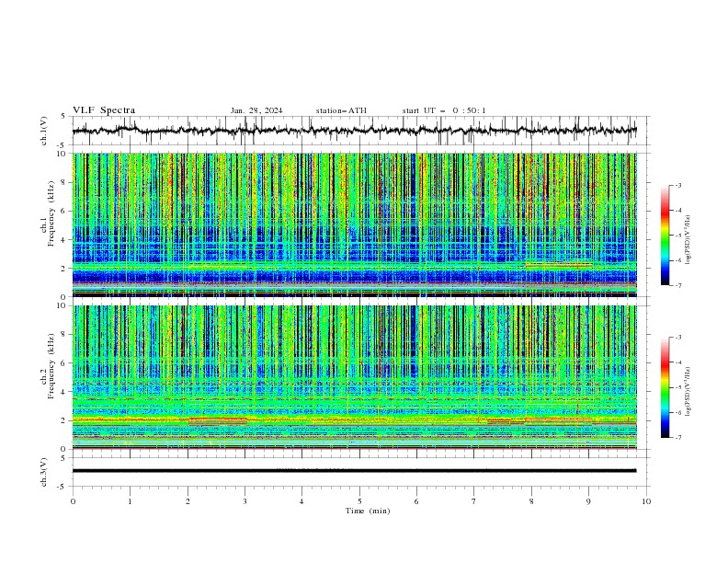Image resolution: width=728 pixels, height=563 pixels.
Task: Click time axis tick label "4"
Action: click(x=301, y=501)
